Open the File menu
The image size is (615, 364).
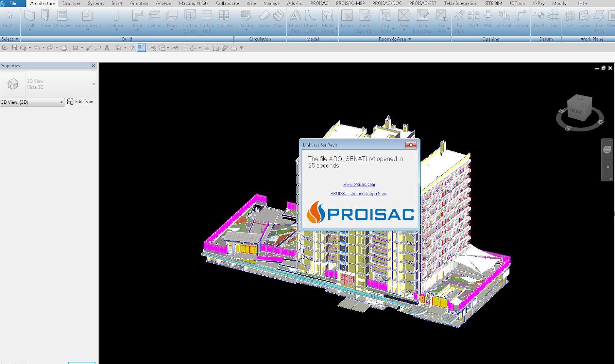coord(13,3)
